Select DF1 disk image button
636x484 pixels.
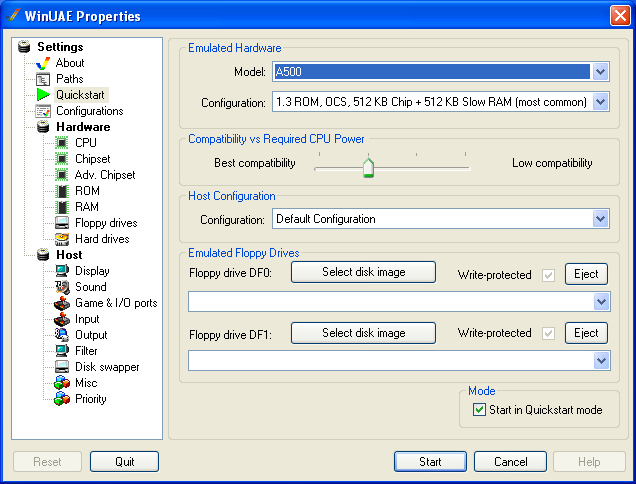point(363,333)
